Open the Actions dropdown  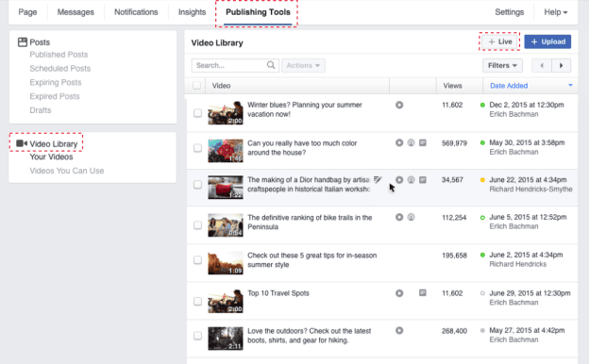tap(303, 65)
